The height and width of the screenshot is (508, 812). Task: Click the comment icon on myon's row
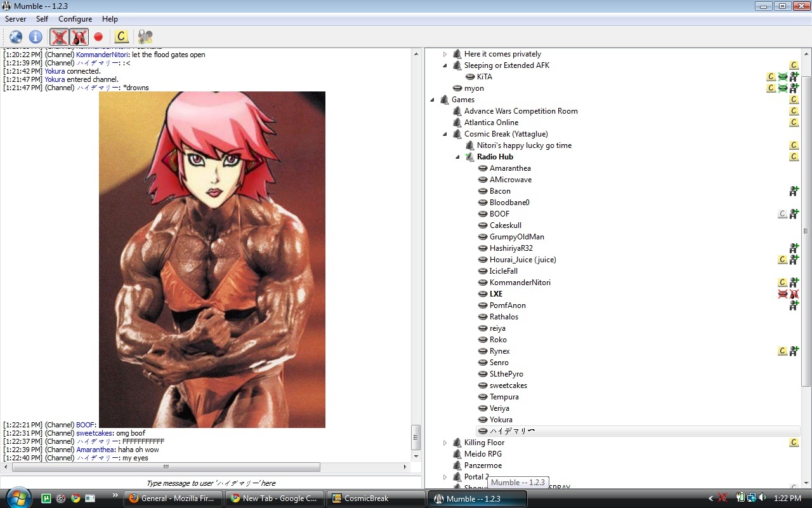tap(771, 88)
